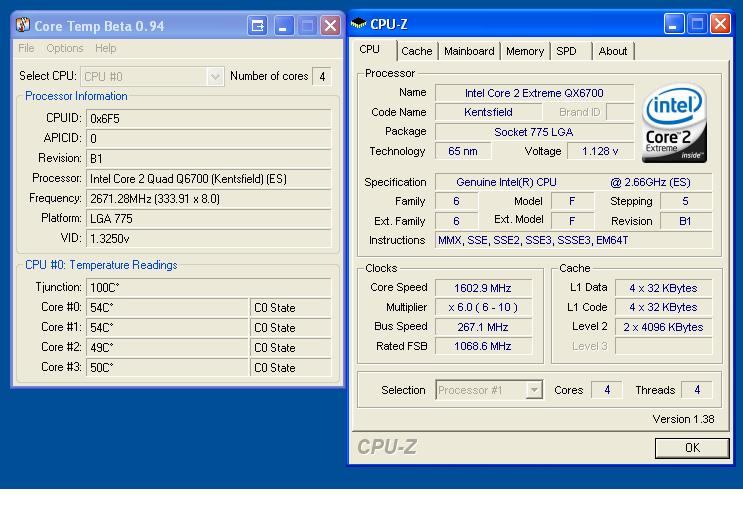Click the Code Name value Kentsfield
This screenshot has height=512, width=743.
pos(488,112)
